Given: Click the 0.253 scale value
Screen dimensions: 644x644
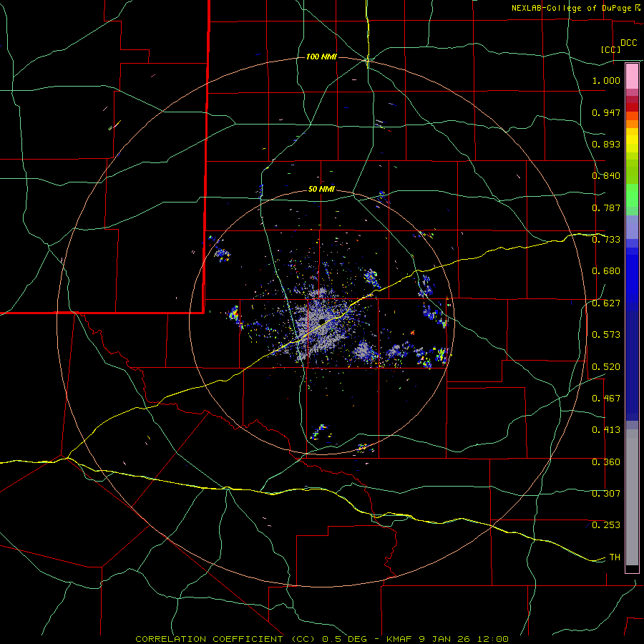Looking at the screenshot, I should point(606,525).
